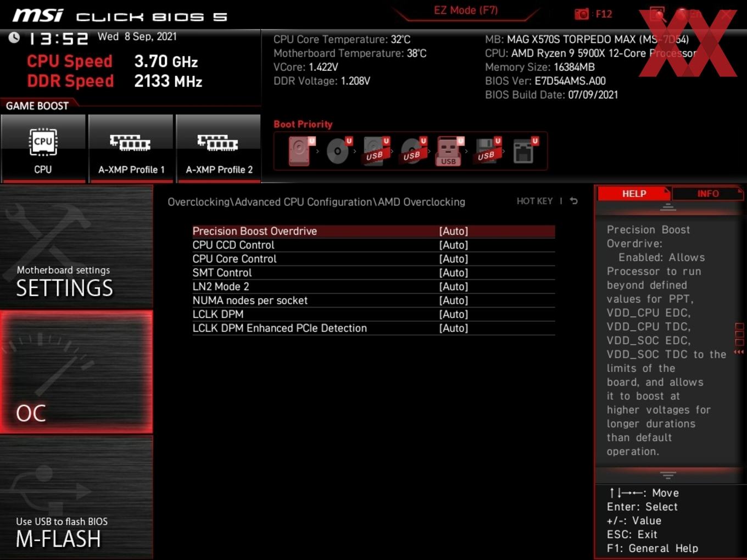Select the SMT Control label
The height and width of the screenshot is (560, 747).
click(x=222, y=273)
